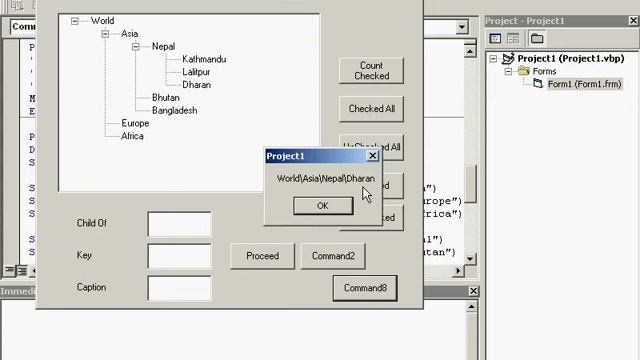Click the code window vertical scrollbar thumb
Screen dimensions: 640x360
[471, 184]
